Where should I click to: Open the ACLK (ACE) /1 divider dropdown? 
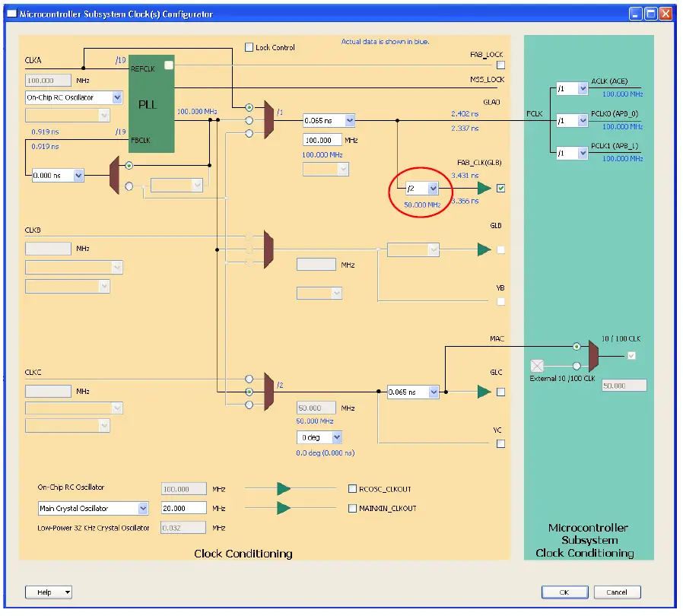[570, 88]
